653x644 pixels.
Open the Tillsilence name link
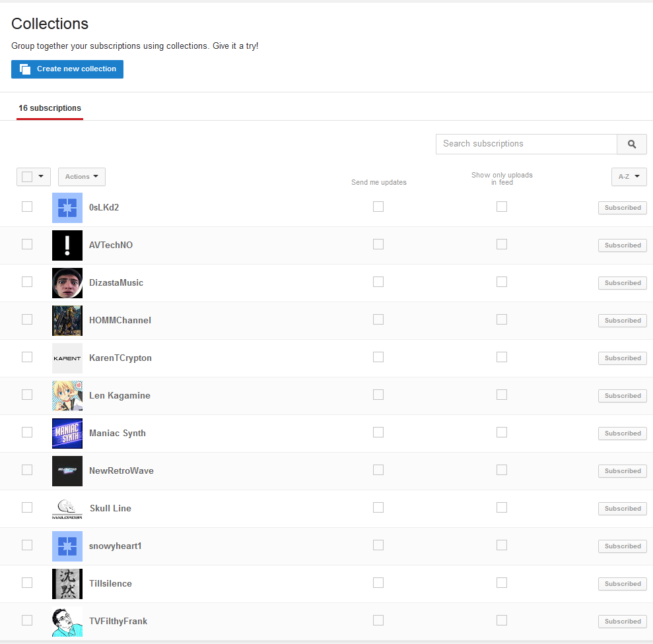coord(110,584)
